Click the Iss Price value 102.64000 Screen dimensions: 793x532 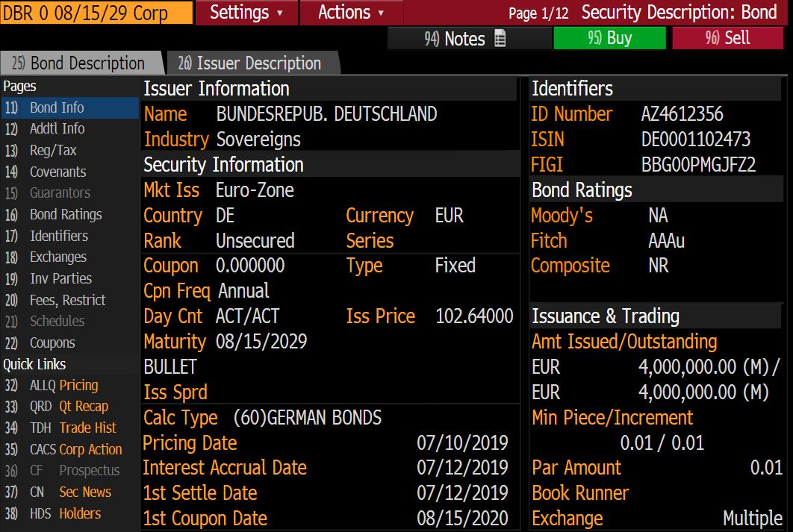474,316
